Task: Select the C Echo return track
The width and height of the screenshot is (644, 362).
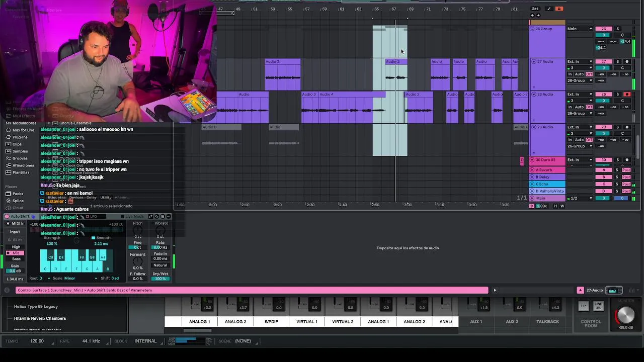Action: pyautogui.click(x=547, y=184)
